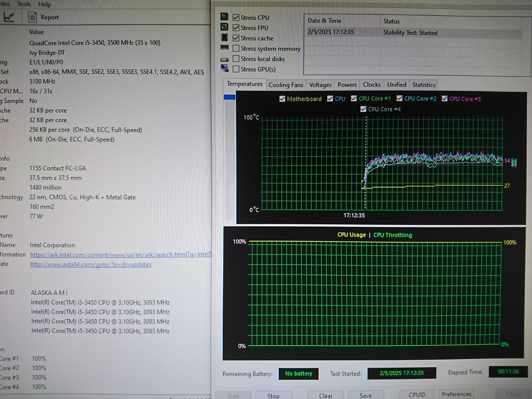Open the Clocks tab
This screenshot has width=532, height=399.
point(372,85)
